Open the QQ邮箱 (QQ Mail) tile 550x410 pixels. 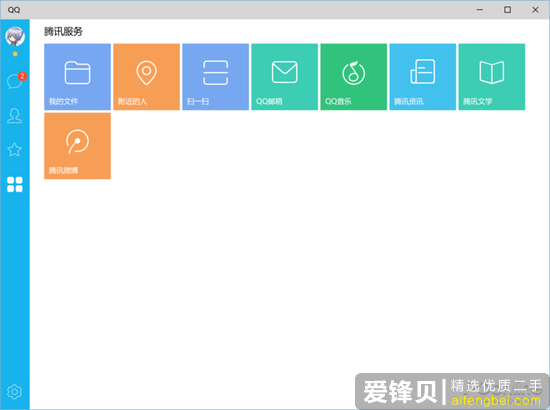coord(285,77)
